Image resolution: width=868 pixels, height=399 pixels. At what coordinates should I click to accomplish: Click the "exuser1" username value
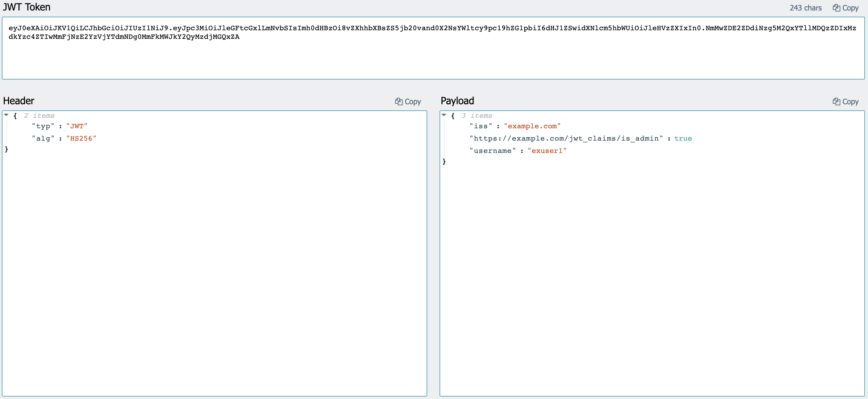click(547, 151)
